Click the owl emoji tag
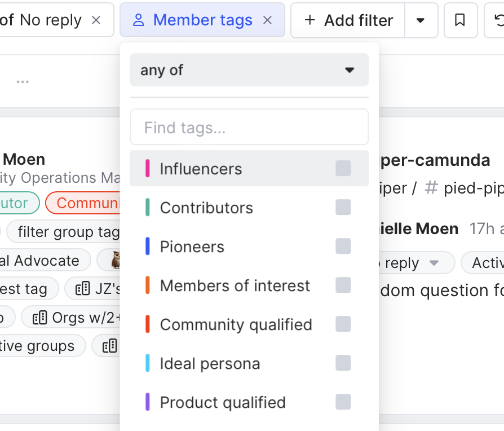 [116, 261]
